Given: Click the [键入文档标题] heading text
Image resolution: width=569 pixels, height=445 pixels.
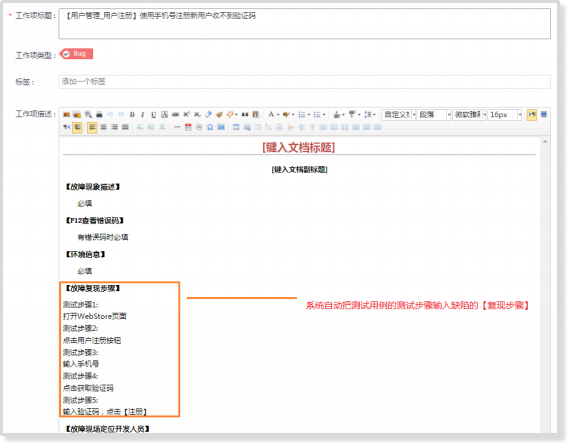Looking at the screenshot, I should (299, 147).
